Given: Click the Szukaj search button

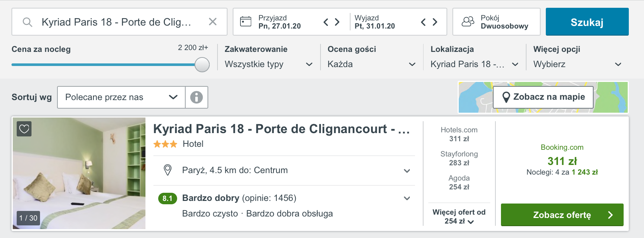Looking at the screenshot, I should (587, 22).
